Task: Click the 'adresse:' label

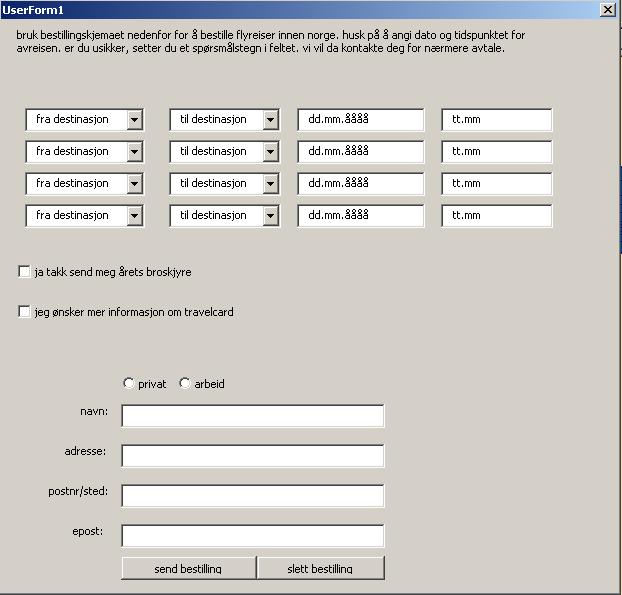Action: pyautogui.click(x=85, y=451)
